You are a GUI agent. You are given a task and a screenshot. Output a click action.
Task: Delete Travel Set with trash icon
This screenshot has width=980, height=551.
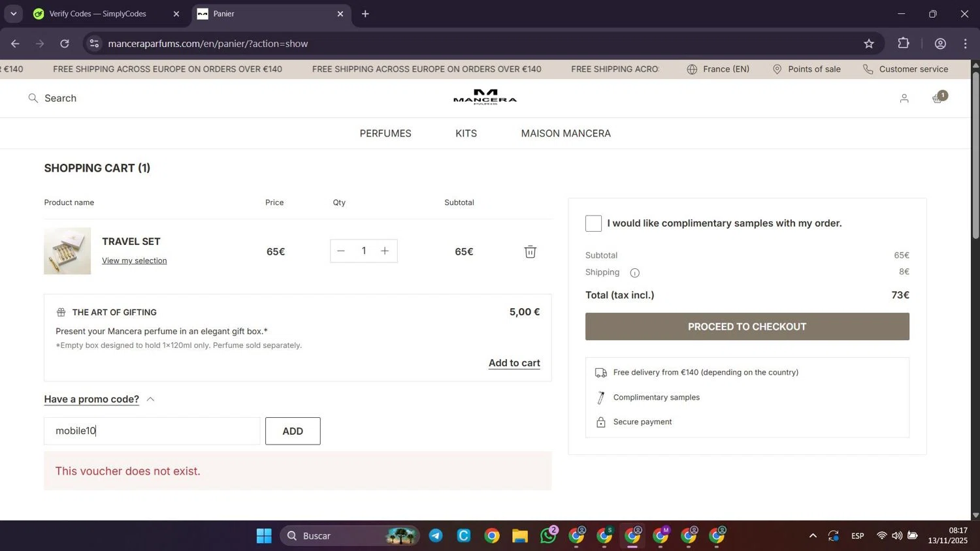coord(530,251)
